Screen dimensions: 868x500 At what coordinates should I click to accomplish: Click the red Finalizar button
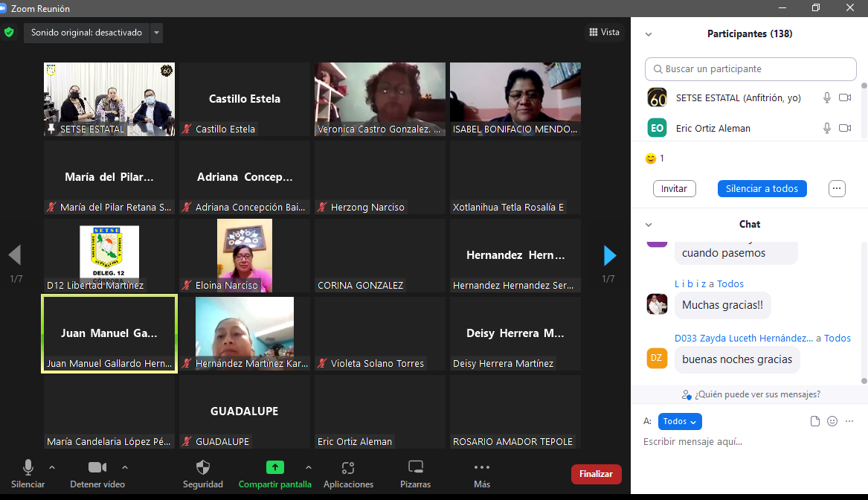pyautogui.click(x=597, y=474)
